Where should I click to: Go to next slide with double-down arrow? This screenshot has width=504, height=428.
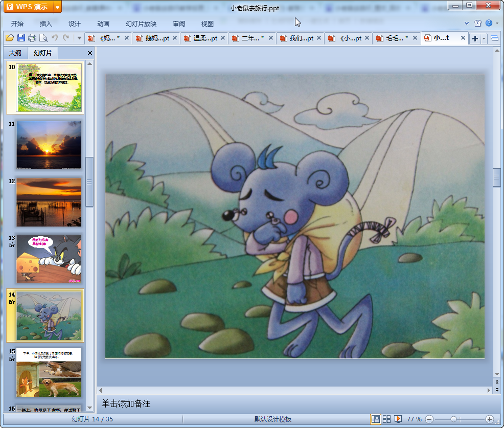[x=497, y=390]
